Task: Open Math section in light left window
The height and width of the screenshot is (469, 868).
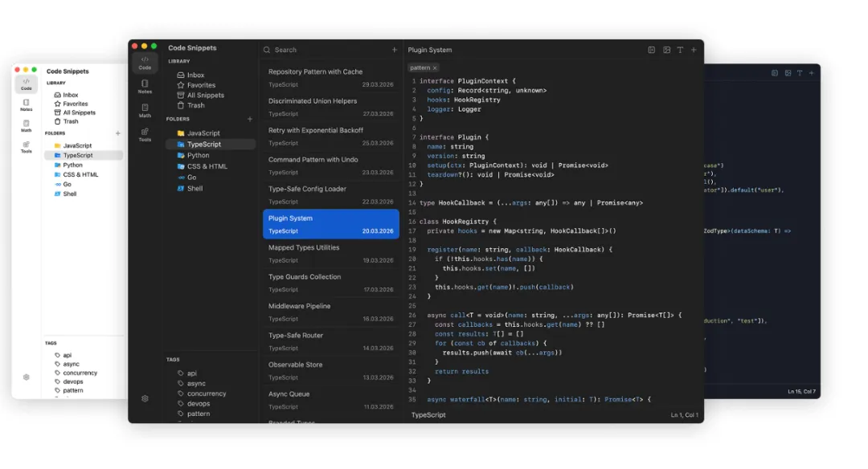Action: click(26, 126)
